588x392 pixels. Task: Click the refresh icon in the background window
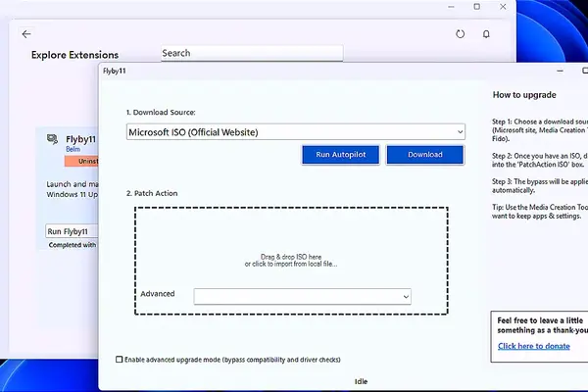(461, 34)
